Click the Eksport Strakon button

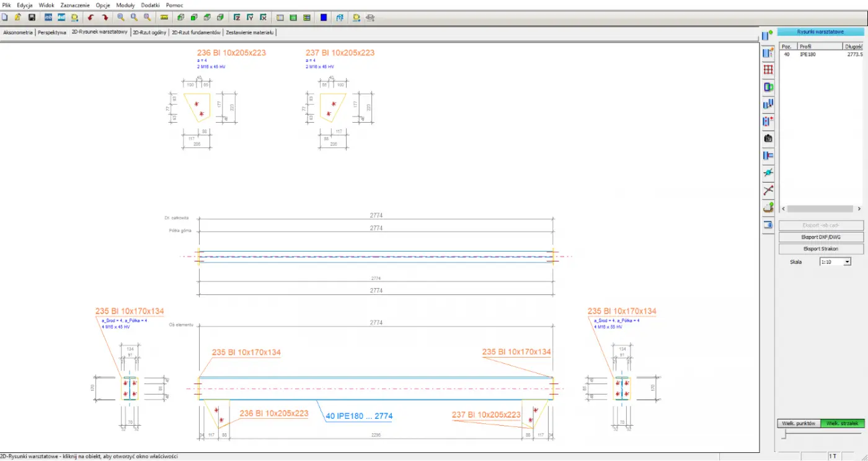pos(821,249)
